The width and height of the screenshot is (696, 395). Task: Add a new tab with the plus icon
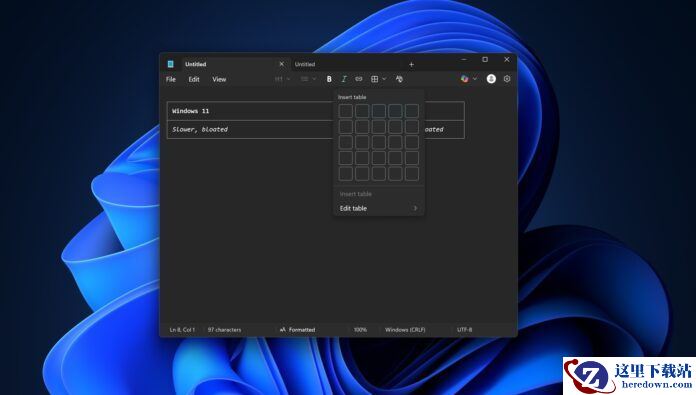(x=411, y=65)
